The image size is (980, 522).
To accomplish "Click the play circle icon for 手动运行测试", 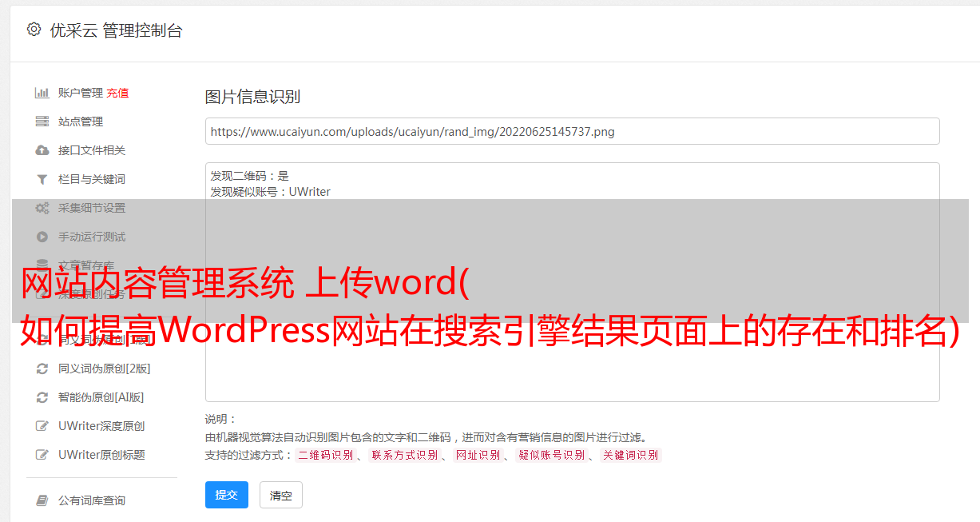I will coord(42,237).
